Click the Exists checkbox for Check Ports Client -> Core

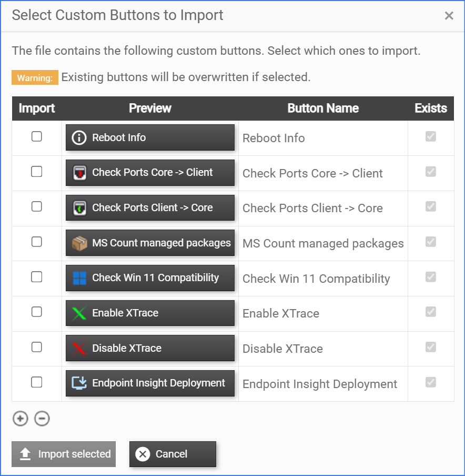pos(431,206)
